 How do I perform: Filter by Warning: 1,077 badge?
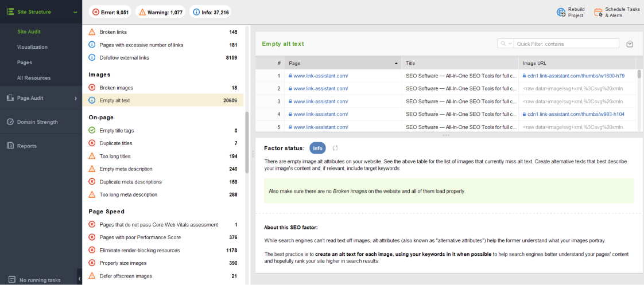[160, 12]
